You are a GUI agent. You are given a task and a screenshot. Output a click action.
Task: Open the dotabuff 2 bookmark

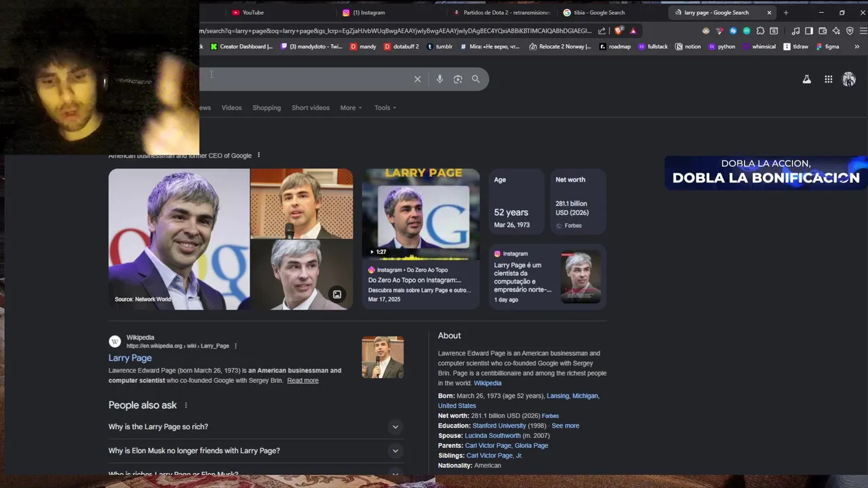point(401,47)
